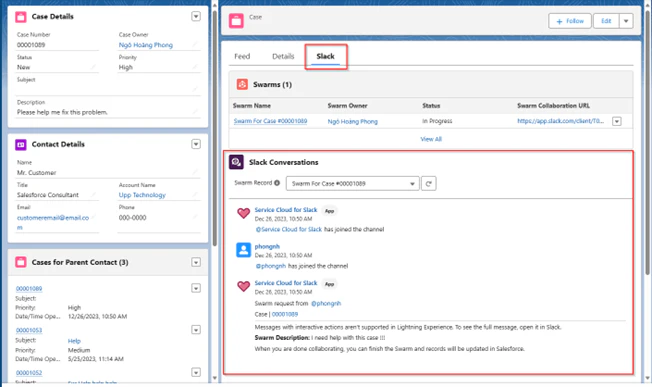The image size is (652, 387).
Task: Switch to the Details tab
Action: 283,56
